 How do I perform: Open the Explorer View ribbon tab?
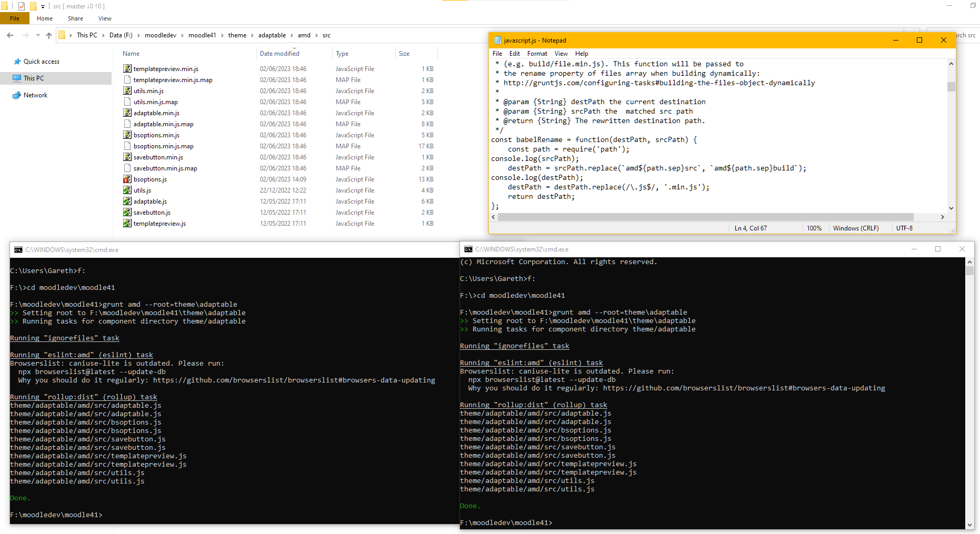[x=105, y=18]
